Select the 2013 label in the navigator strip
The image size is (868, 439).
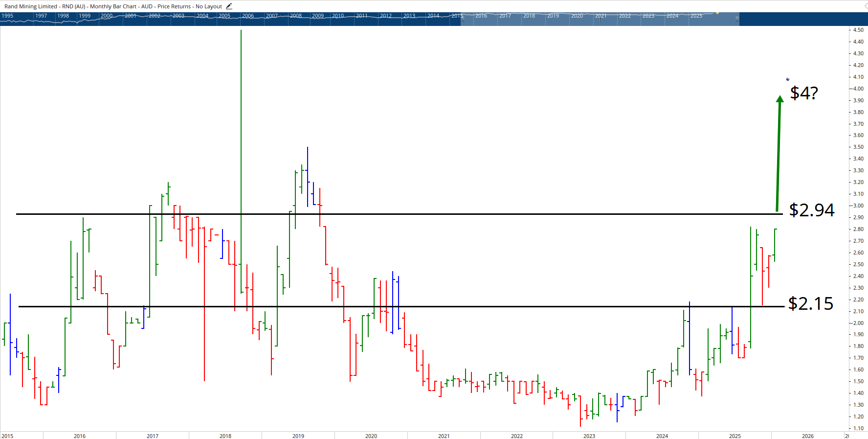click(x=409, y=16)
